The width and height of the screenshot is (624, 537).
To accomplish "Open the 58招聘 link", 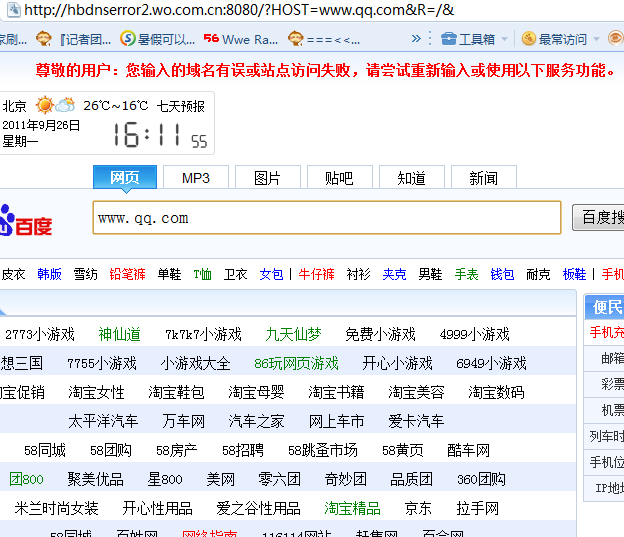I will point(243,450).
